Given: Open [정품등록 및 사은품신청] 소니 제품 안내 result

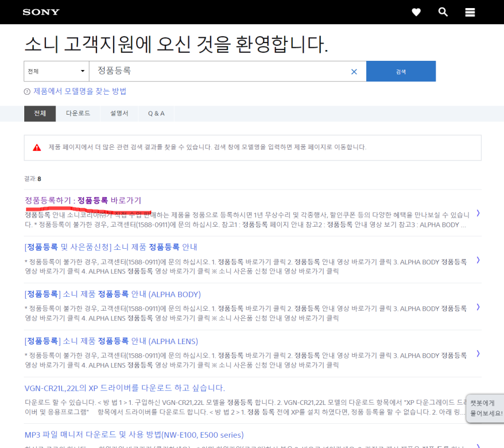Looking at the screenshot, I should pyautogui.click(x=110, y=247).
